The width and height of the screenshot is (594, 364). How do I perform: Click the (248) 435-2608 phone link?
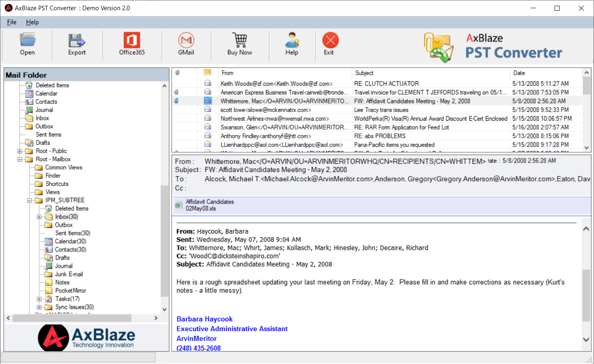(198, 348)
